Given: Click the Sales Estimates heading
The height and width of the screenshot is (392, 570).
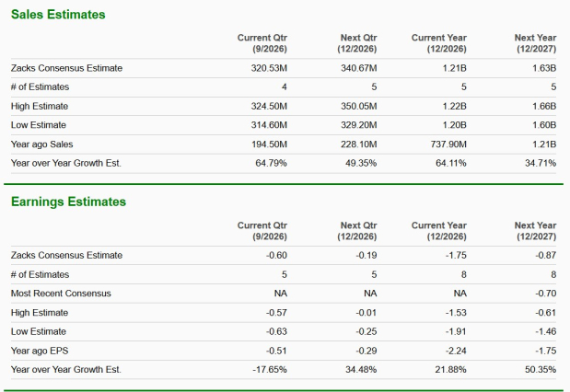Looking at the screenshot, I should click(x=58, y=15).
